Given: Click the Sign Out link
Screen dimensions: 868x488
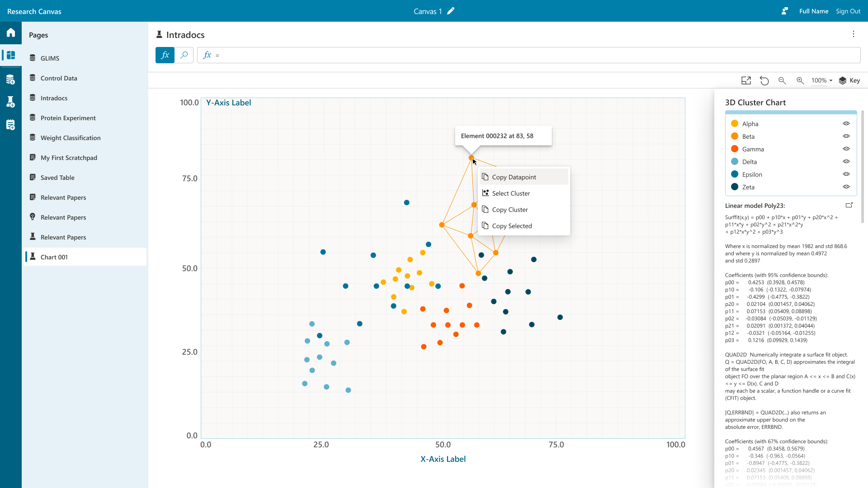Looking at the screenshot, I should (848, 11).
